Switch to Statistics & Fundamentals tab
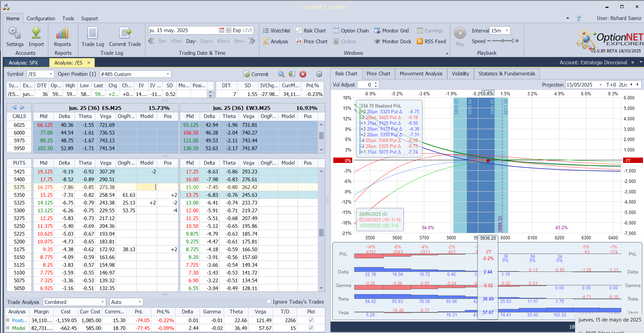Screen dimensions: 644x333 point(507,74)
